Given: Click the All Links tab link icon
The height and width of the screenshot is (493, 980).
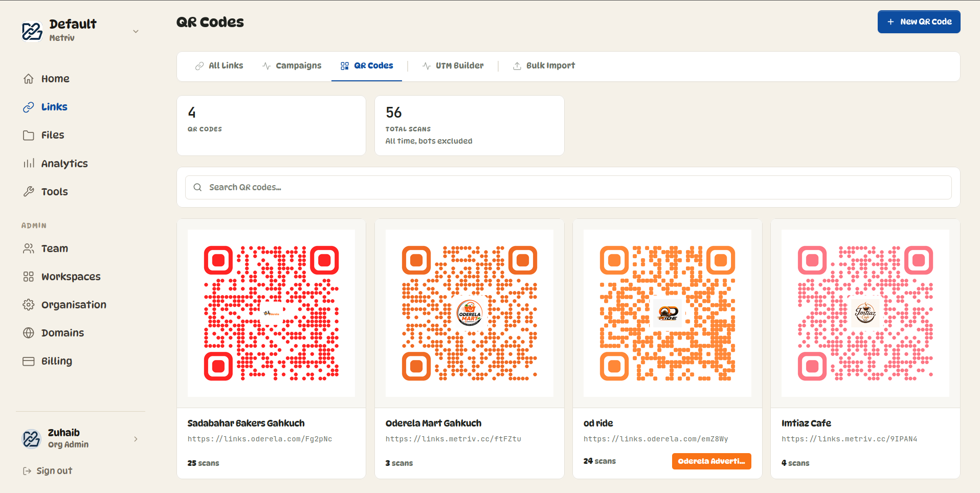Looking at the screenshot, I should pyautogui.click(x=199, y=66).
